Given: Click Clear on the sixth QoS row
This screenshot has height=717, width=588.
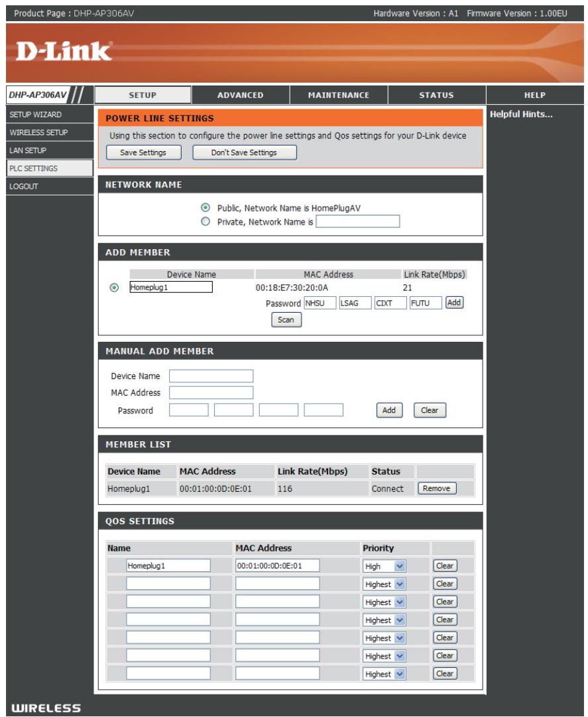Looking at the screenshot, I should pos(445,656).
